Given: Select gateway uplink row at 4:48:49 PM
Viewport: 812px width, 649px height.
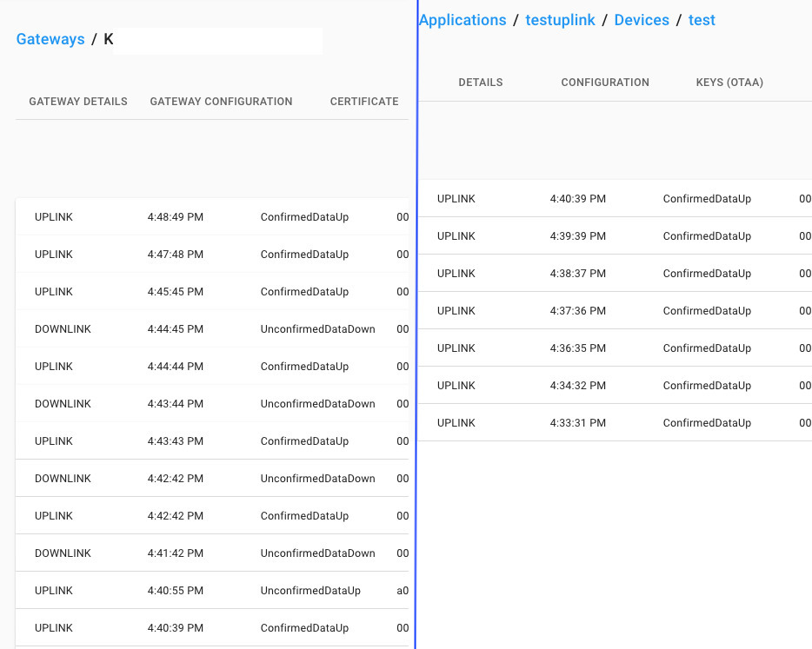Looking at the screenshot, I should (212, 217).
